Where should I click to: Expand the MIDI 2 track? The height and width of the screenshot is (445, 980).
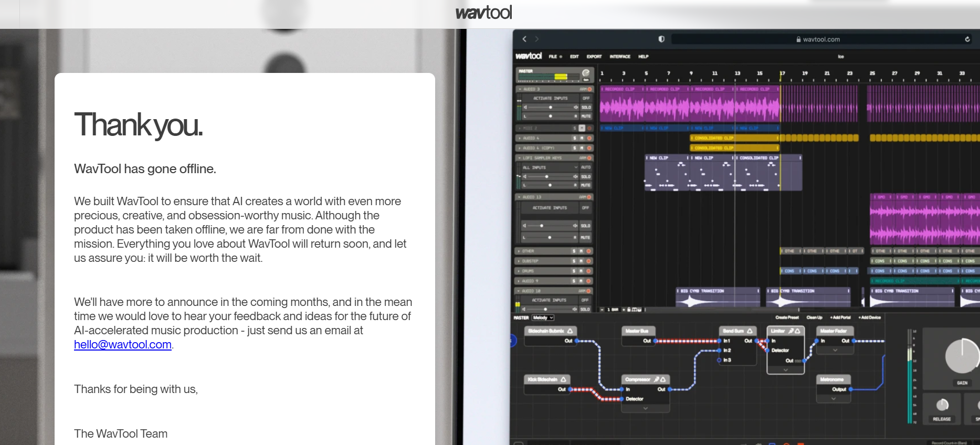[520, 128]
